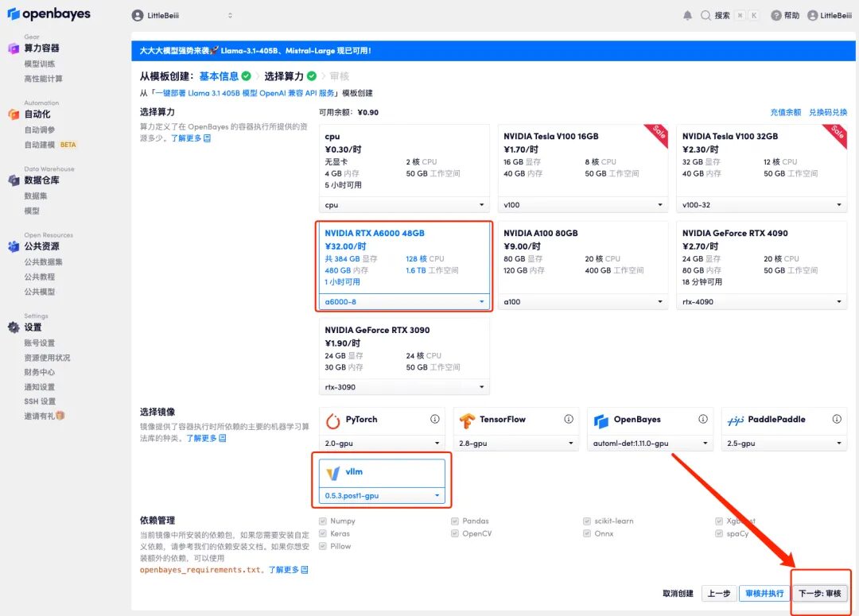Open the help question mark icon
Viewport: 859px width, 616px height.
coord(776,15)
